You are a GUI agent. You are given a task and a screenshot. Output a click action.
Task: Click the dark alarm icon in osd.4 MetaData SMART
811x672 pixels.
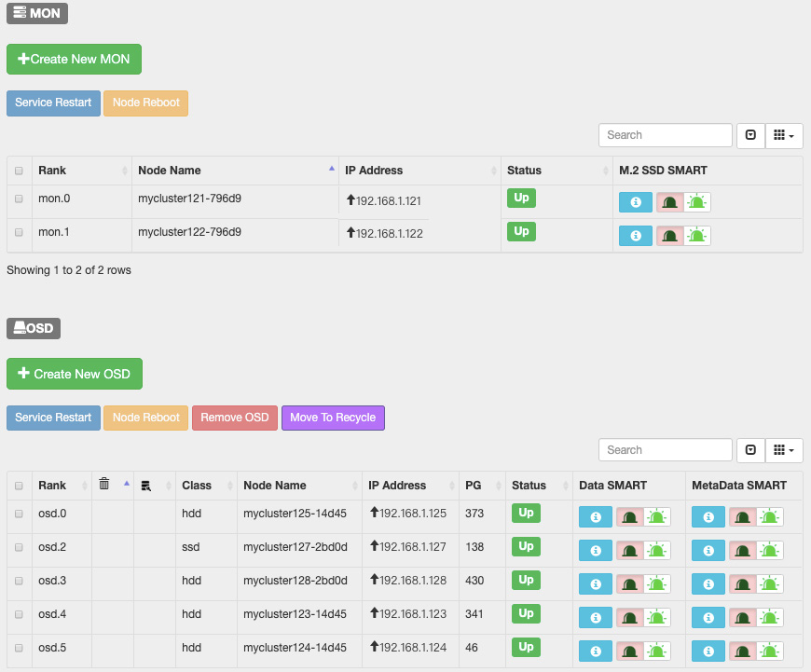pos(742,617)
